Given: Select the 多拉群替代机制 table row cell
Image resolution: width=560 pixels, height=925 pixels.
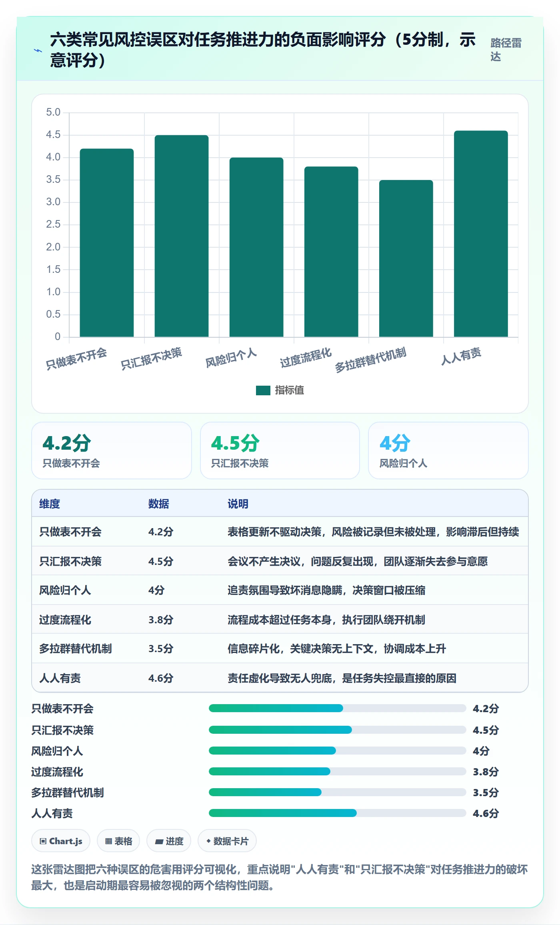Looking at the screenshot, I should (x=76, y=649).
